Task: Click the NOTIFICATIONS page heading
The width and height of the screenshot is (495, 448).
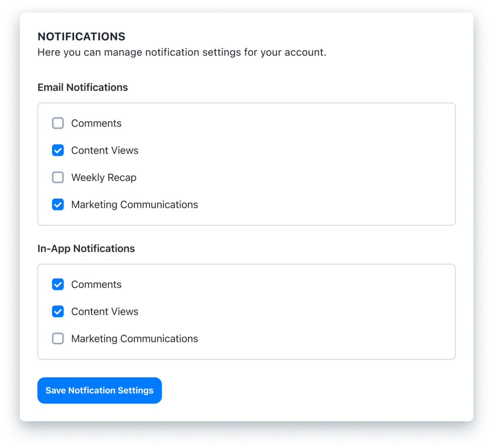Action: click(81, 37)
